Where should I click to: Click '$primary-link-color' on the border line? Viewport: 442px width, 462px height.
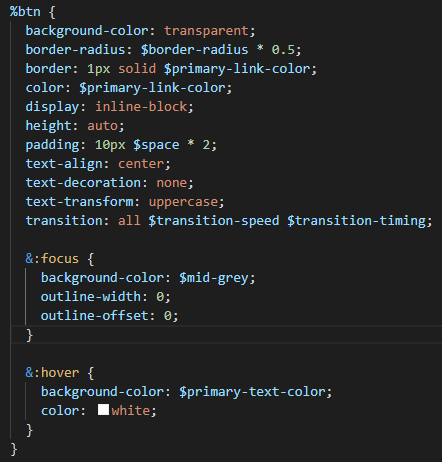click(237, 69)
